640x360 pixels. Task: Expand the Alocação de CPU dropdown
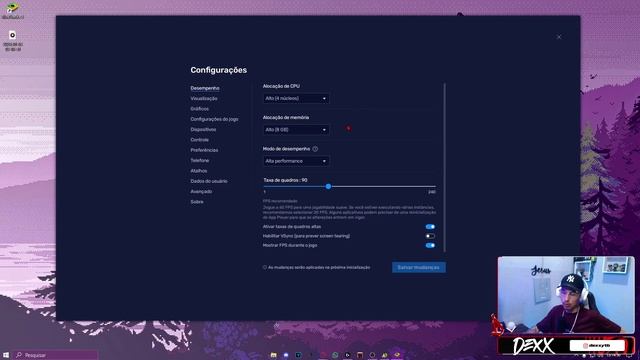(296, 98)
